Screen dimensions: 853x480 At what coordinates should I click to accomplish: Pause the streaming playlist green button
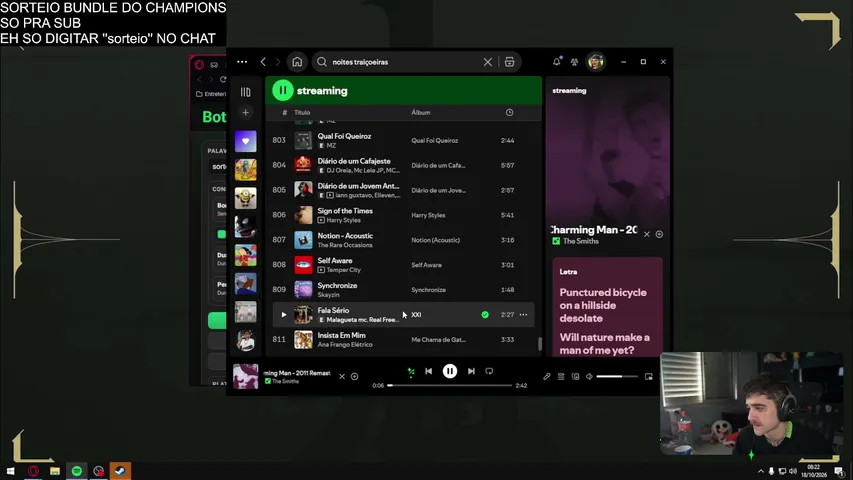point(283,90)
